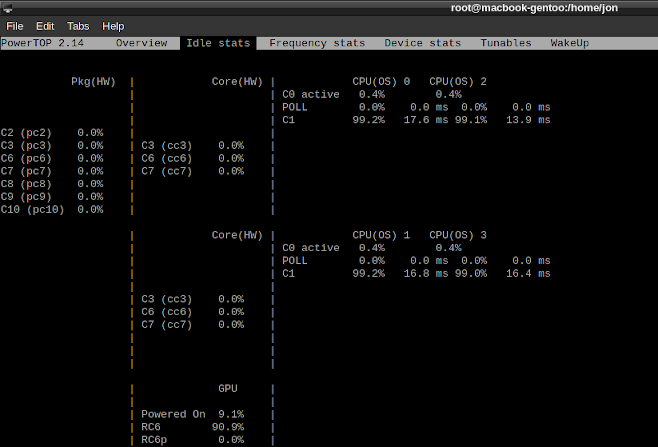Select the Idle stats tab
The image size is (658, 447).
coord(218,43)
